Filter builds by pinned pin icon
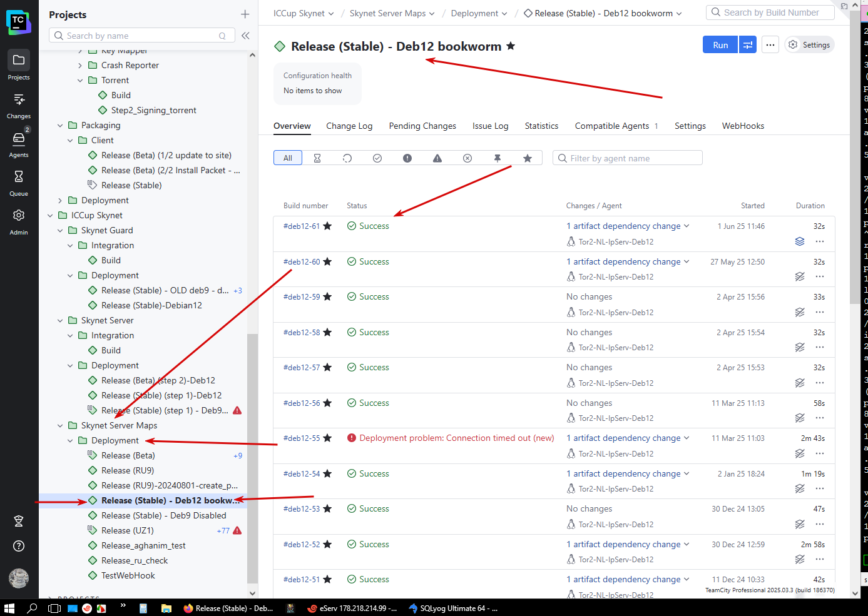The width and height of the screenshot is (868, 616). pyautogui.click(x=498, y=158)
